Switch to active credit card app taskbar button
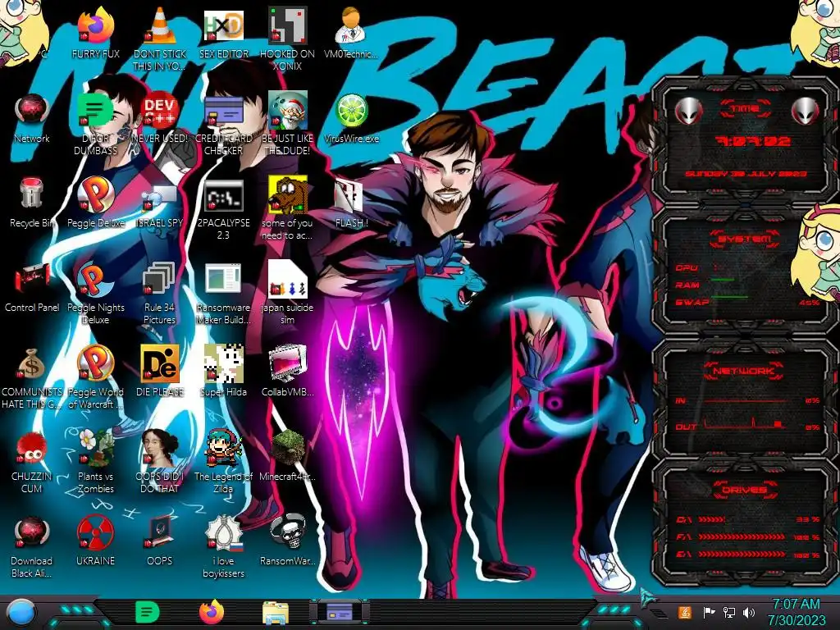This screenshot has height=630, width=840. (340, 612)
